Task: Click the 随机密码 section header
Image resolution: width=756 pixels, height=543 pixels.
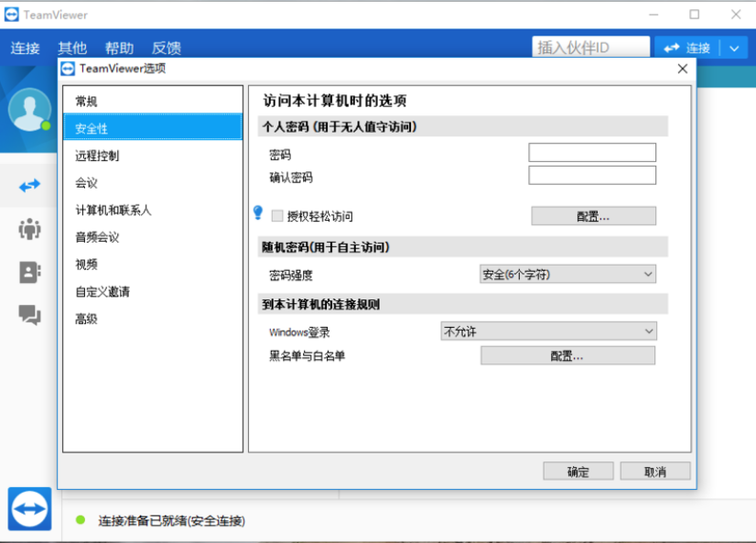Action: (x=463, y=247)
